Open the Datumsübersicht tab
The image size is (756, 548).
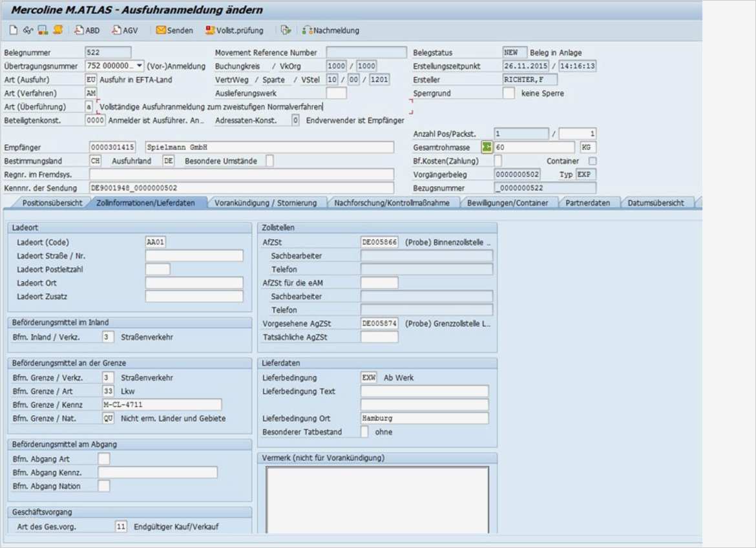(x=656, y=203)
